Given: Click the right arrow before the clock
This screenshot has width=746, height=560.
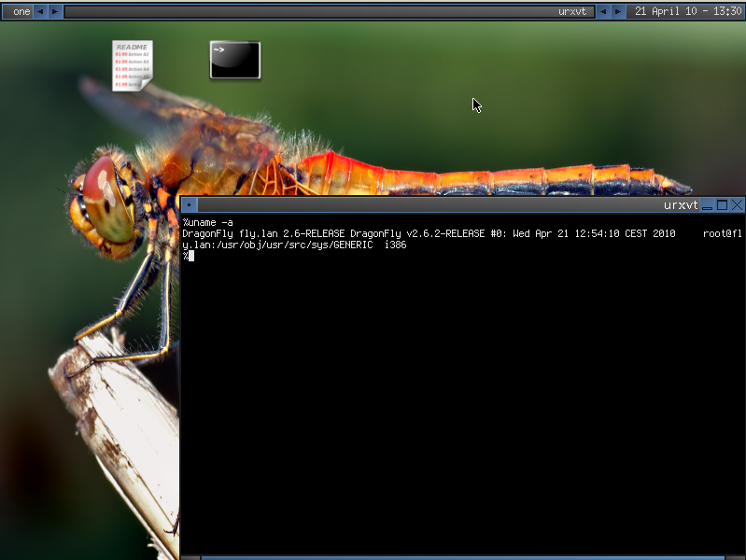Looking at the screenshot, I should (x=617, y=11).
